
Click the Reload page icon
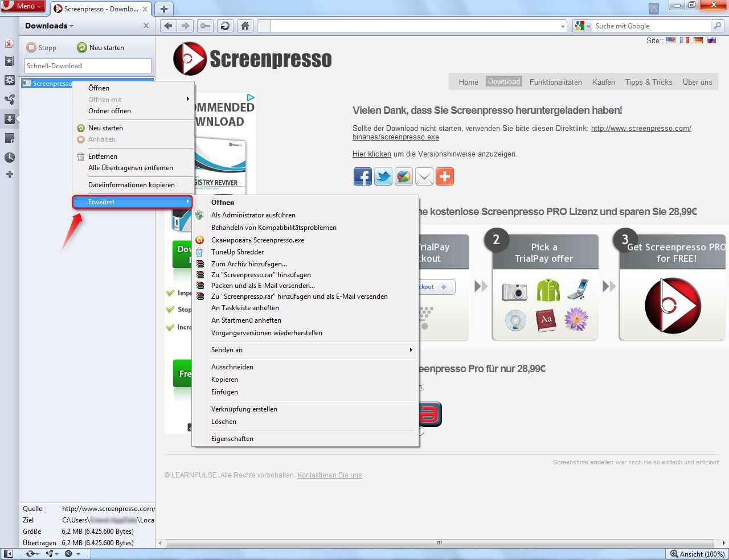point(224,26)
